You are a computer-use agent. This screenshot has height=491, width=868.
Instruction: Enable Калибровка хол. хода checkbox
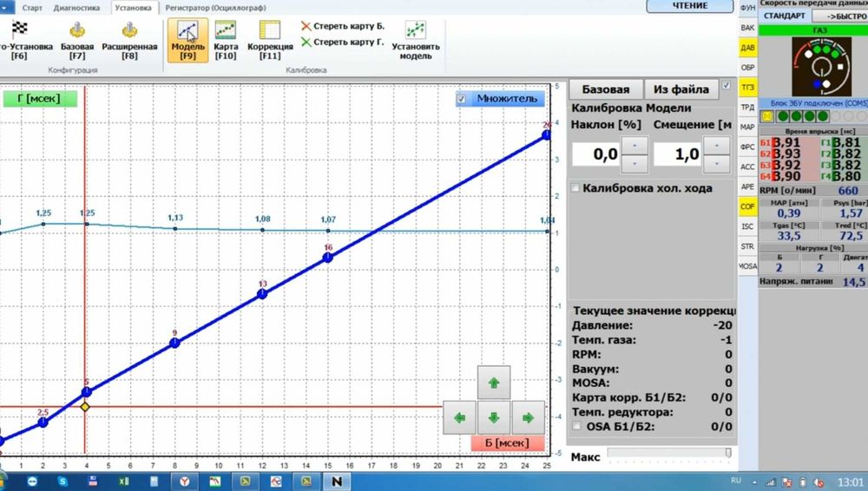point(575,188)
